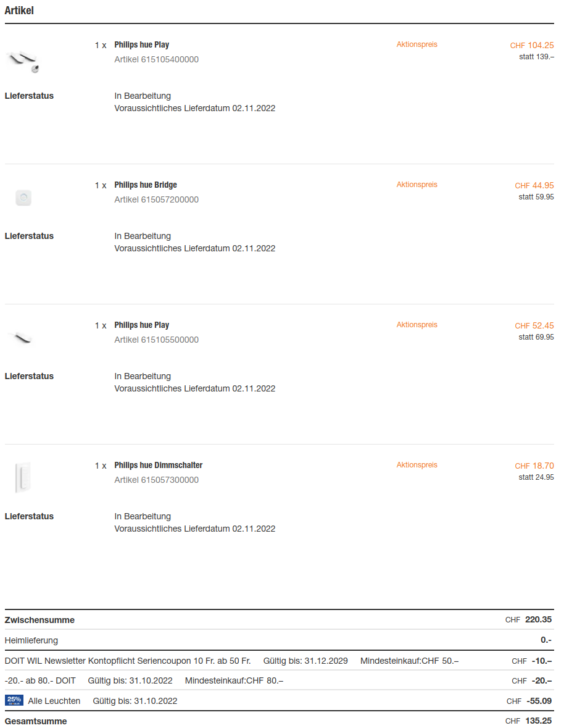The height and width of the screenshot is (728, 564).
Task: Open the Philips hue Bridge product thumbnail
Action: (x=23, y=198)
